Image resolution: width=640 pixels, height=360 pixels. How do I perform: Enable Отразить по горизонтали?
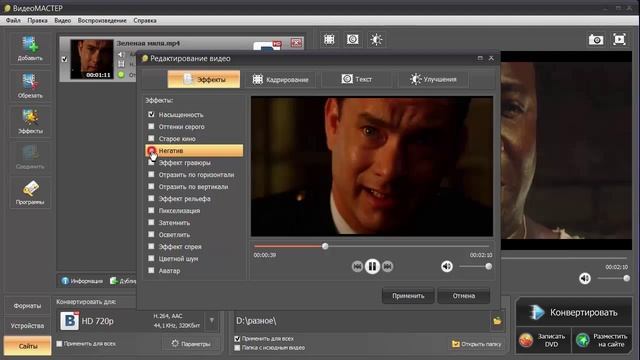coord(151,174)
